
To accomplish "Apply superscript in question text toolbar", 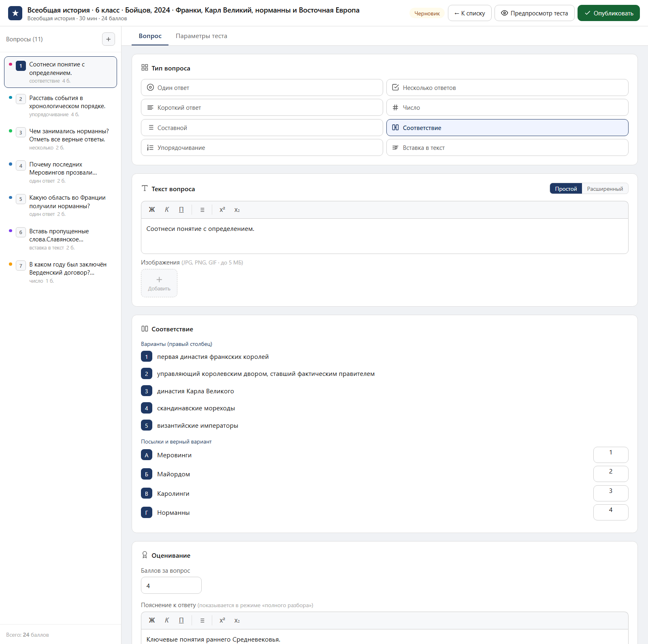I will pyautogui.click(x=222, y=210).
